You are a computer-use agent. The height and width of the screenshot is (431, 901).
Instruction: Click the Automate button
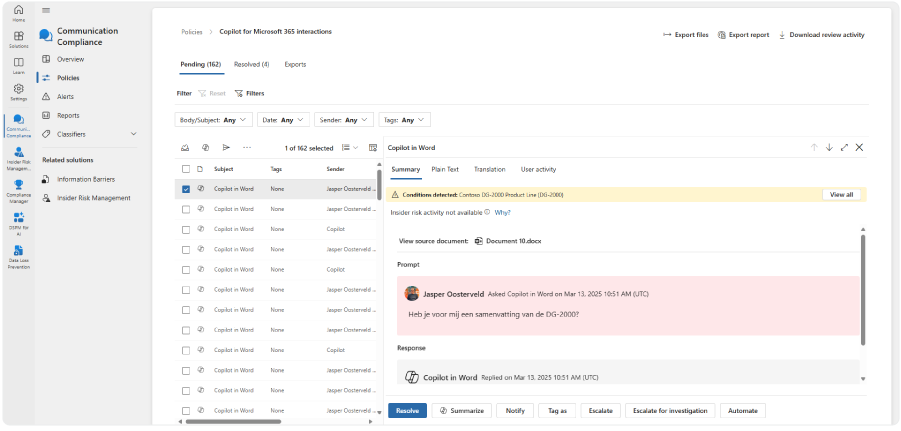(743, 410)
